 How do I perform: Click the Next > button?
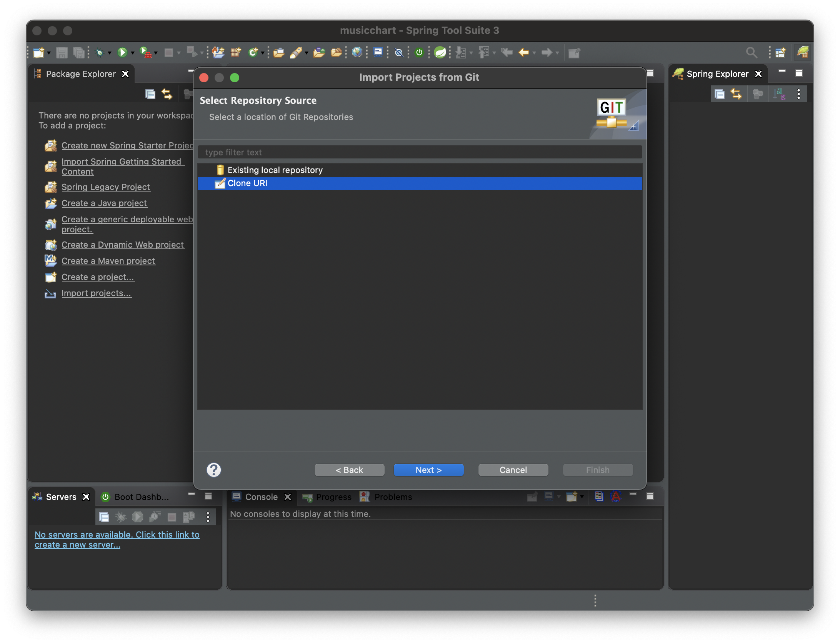pyautogui.click(x=428, y=470)
